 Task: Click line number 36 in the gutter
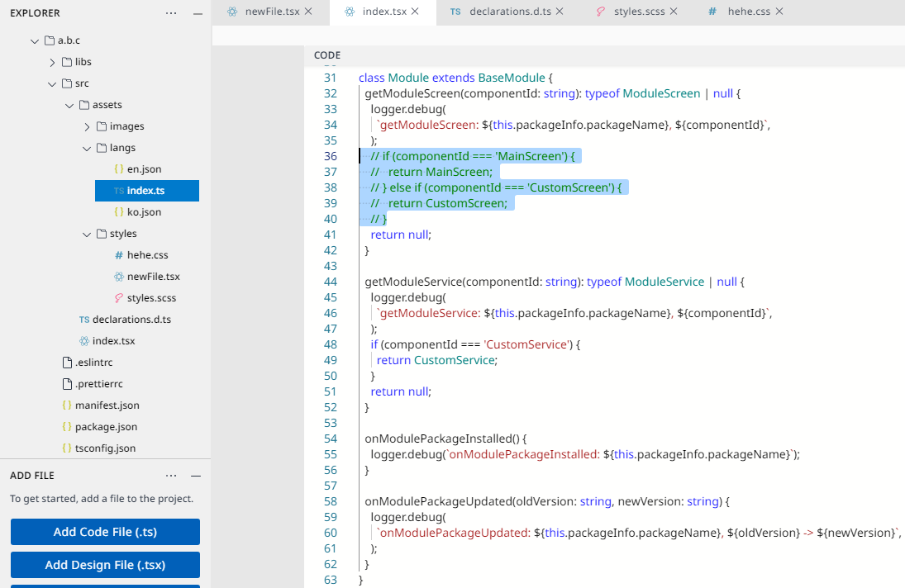tap(330, 156)
